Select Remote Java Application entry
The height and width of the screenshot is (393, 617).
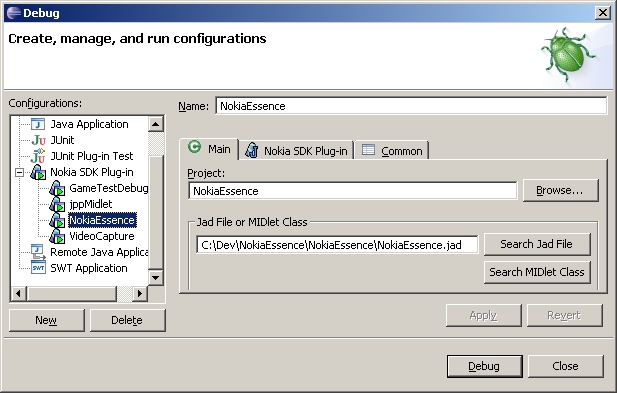point(99,253)
